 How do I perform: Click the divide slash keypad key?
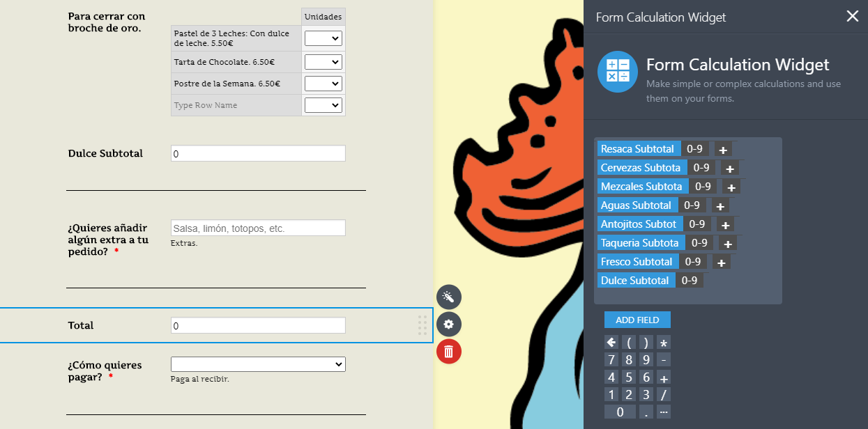click(664, 395)
